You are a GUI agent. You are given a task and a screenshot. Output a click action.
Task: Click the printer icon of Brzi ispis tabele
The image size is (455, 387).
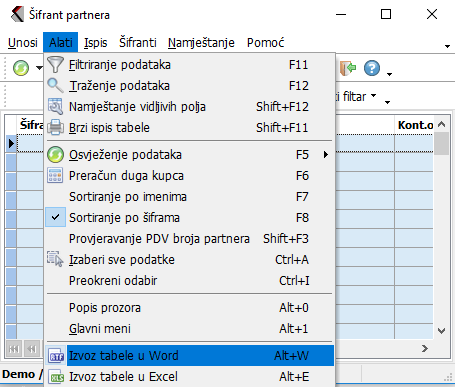55,128
